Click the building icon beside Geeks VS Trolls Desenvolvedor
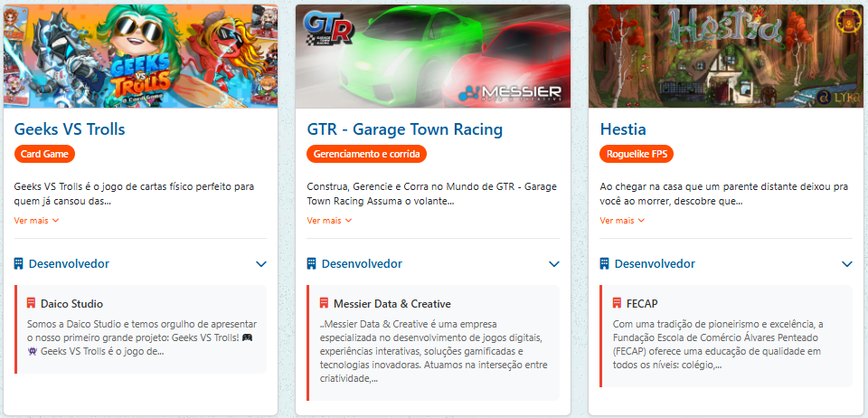This screenshot has width=868, height=418. tap(19, 264)
